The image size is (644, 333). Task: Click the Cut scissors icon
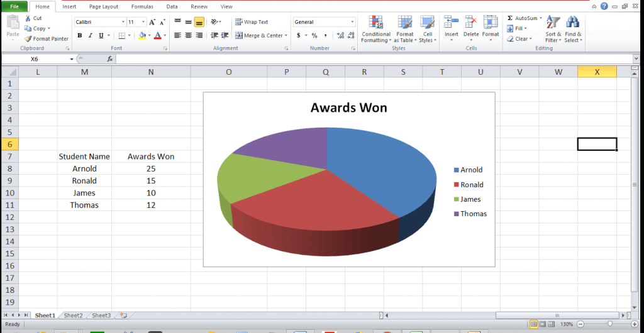point(28,18)
